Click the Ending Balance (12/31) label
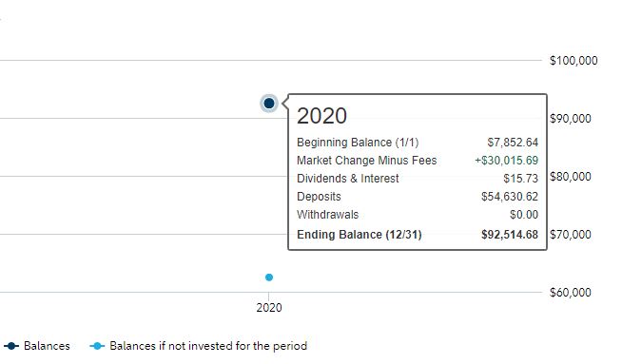Image resolution: width=622 pixels, height=364 pixels. point(359,235)
